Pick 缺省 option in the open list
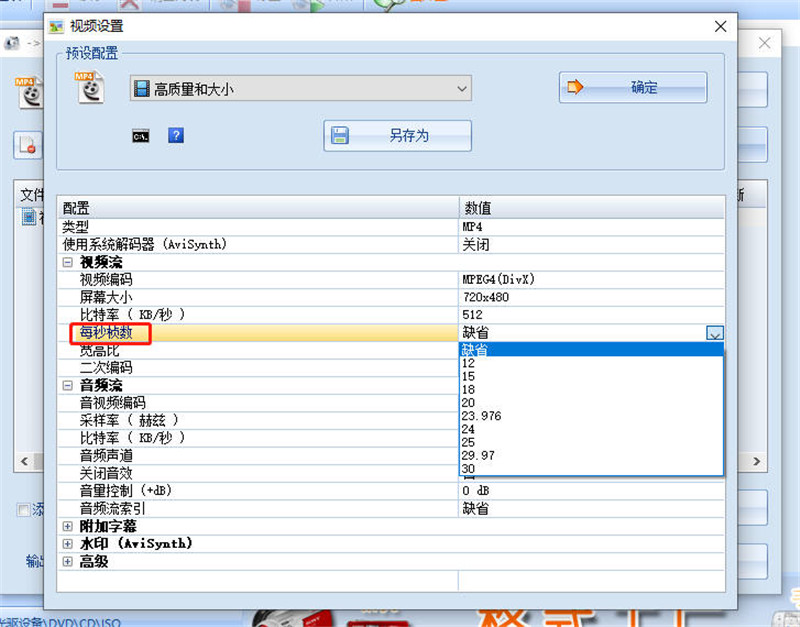 coord(476,350)
